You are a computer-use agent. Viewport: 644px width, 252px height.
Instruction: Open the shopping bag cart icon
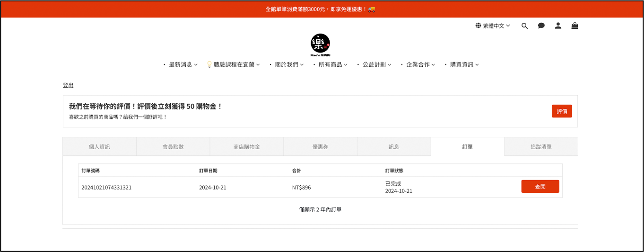click(574, 26)
